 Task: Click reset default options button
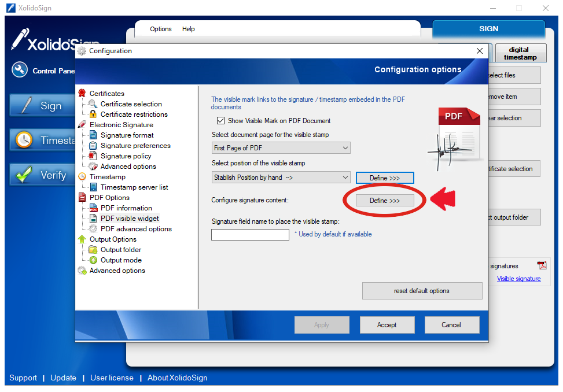[422, 291]
